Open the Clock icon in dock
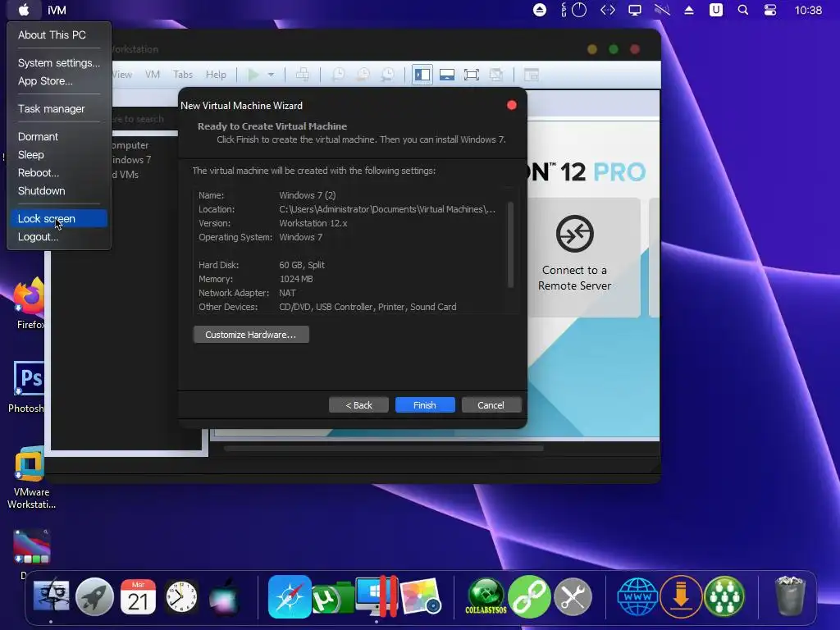The width and height of the screenshot is (840, 630). coord(181,597)
